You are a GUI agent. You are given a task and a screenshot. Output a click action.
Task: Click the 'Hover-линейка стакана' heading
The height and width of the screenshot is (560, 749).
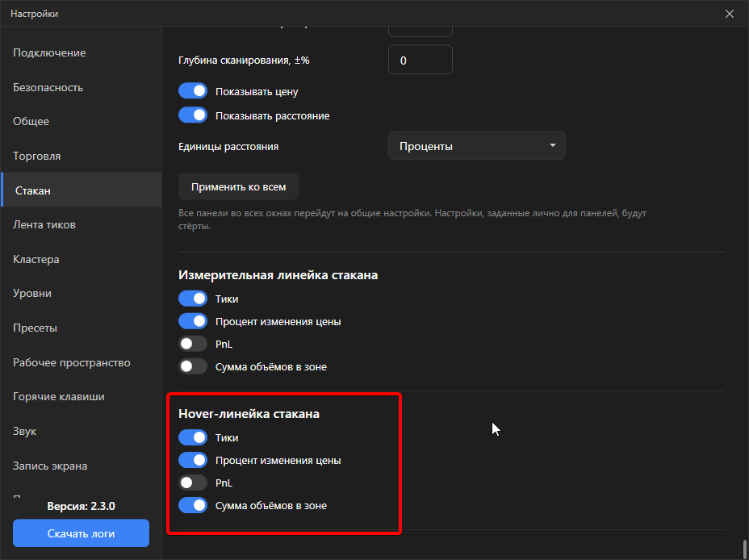(x=249, y=413)
